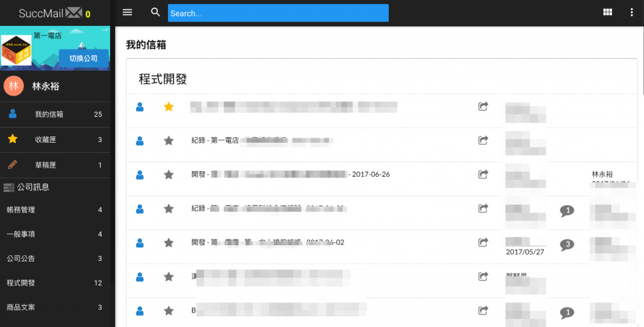The width and height of the screenshot is (644, 327).
Task: Open the hamburger menu icon
Action: pos(127,13)
